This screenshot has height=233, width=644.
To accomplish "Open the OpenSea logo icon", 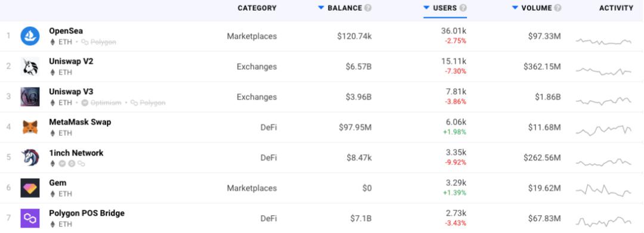I will (30, 36).
